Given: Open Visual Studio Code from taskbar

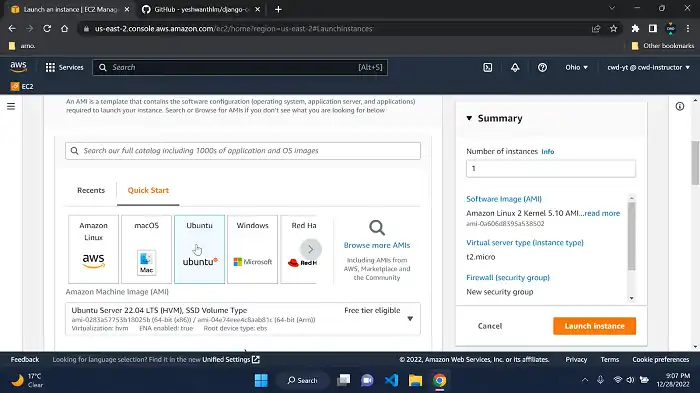Looking at the screenshot, I should 392,380.
